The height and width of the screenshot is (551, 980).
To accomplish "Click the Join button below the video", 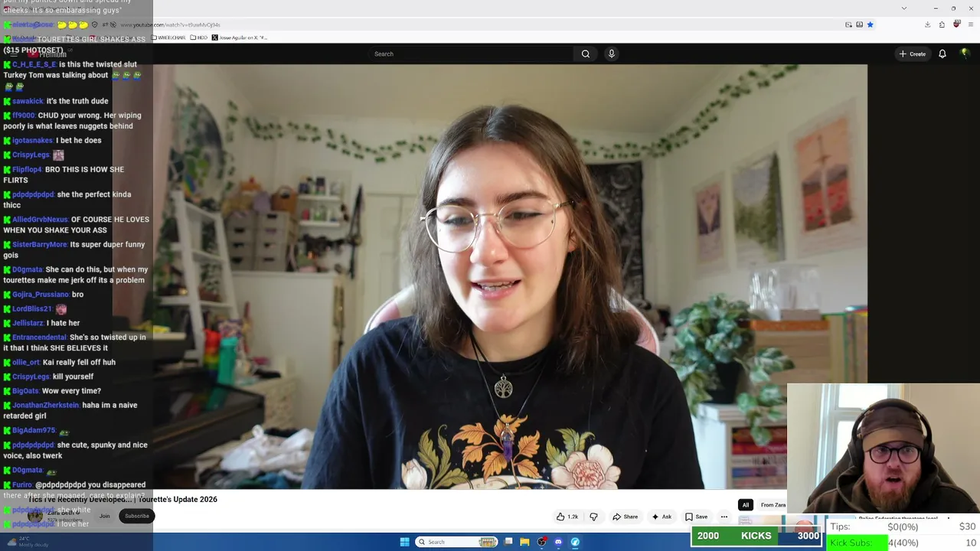I will [104, 516].
